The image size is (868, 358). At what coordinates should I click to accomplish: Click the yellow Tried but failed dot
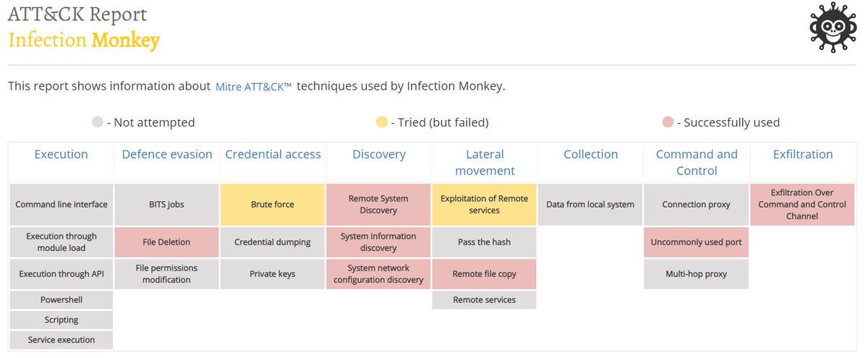tap(382, 122)
